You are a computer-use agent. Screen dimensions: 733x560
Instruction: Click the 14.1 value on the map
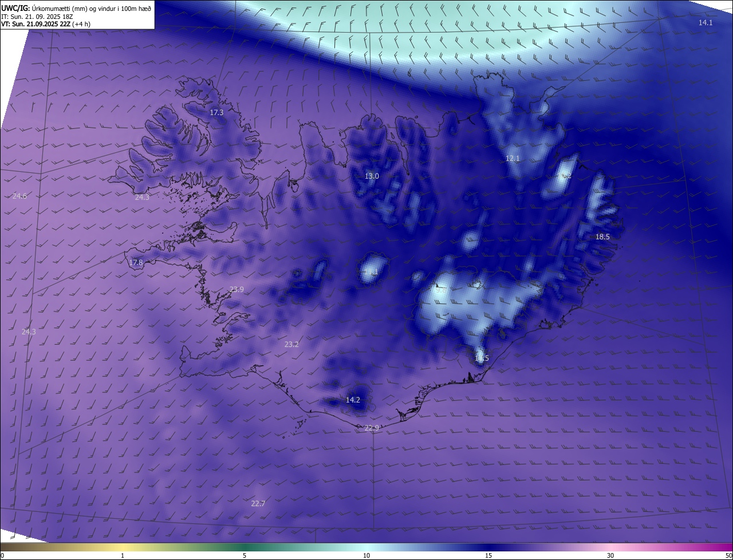point(706,22)
